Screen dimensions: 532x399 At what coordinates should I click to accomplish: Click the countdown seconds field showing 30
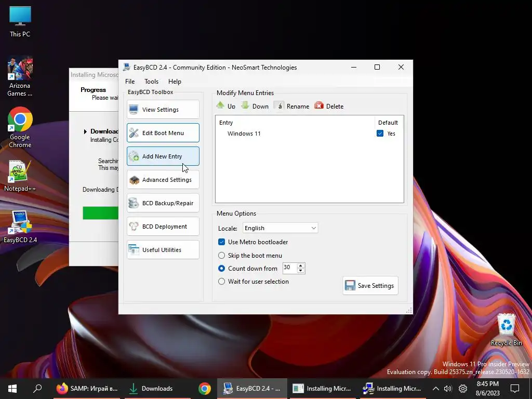290,268
